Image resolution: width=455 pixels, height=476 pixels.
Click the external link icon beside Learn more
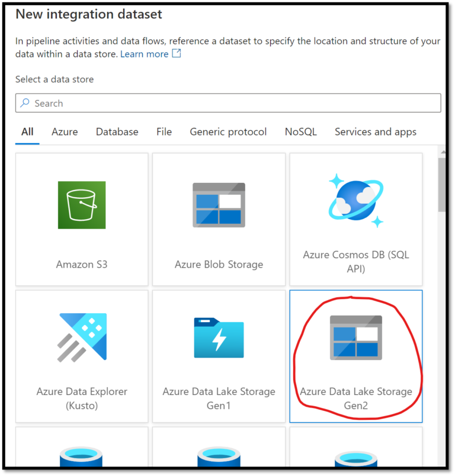click(176, 54)
